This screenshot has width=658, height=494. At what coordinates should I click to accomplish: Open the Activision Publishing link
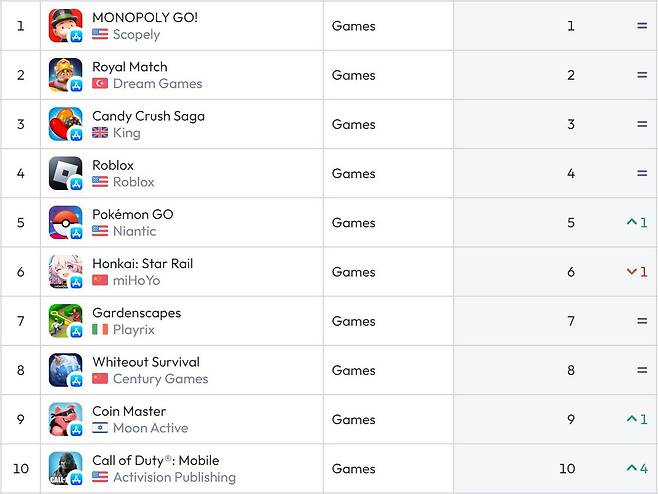click(174, 477)
